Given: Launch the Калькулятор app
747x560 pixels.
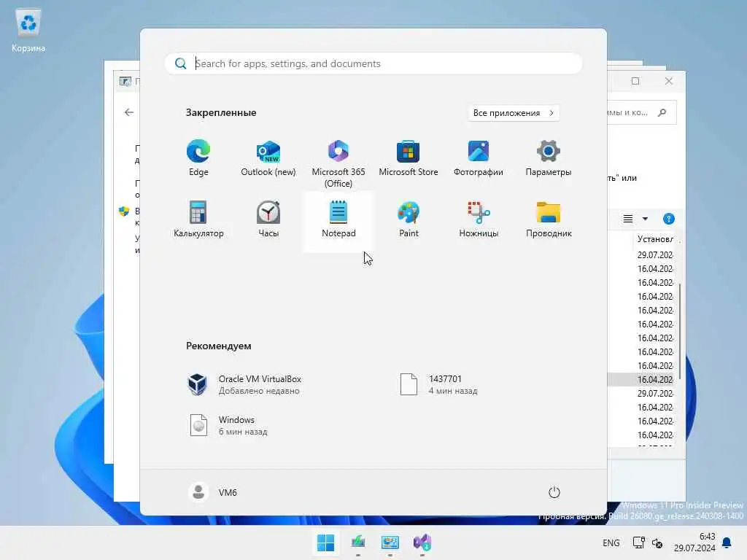Looking at the screenshot, I should click(198, 220).
